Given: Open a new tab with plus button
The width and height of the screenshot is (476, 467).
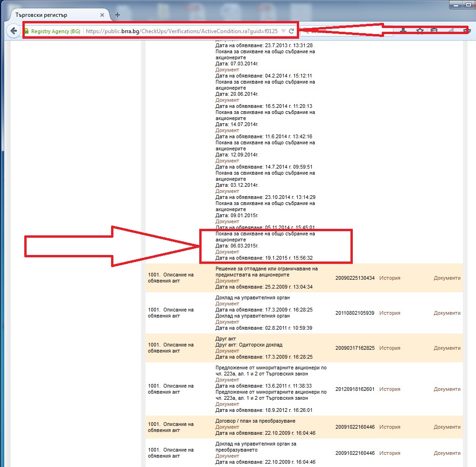Looking at the screenshot, I should coord(118,15).
